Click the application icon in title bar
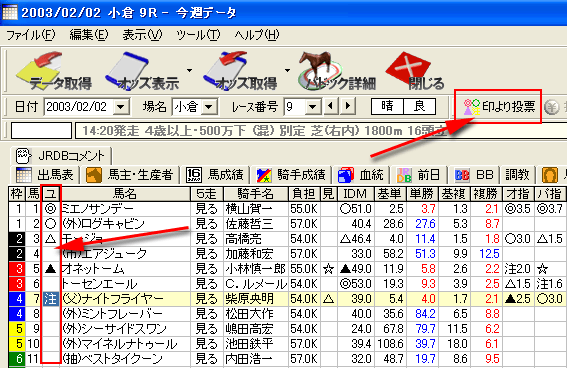Viewport: 567px width, 368px height. click(10, 13)
